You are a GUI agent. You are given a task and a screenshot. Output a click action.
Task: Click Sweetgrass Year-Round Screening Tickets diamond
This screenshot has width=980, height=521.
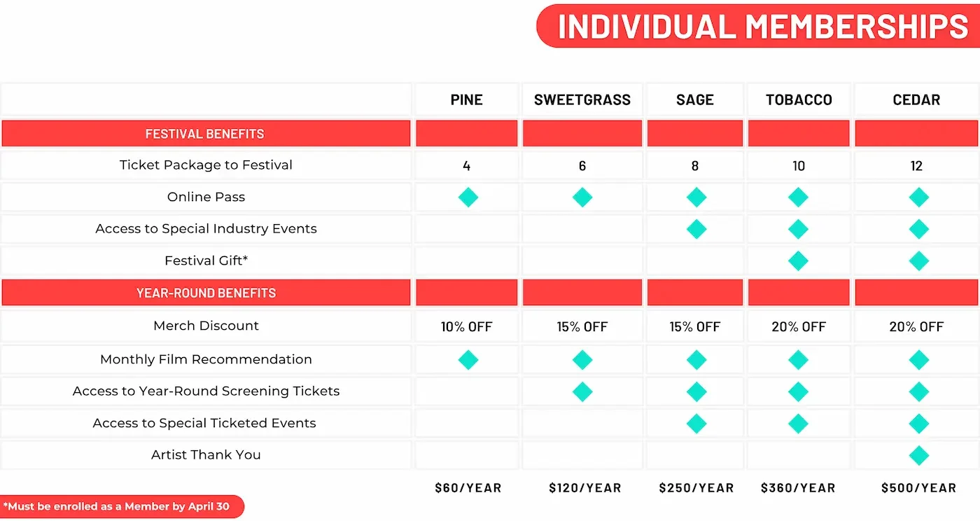tap(582, 391)
